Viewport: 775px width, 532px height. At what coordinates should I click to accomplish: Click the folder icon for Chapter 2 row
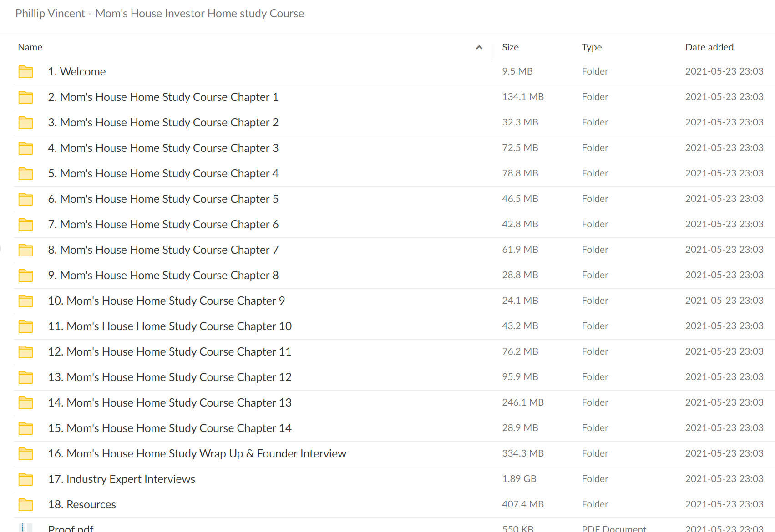tap(25, 123)
